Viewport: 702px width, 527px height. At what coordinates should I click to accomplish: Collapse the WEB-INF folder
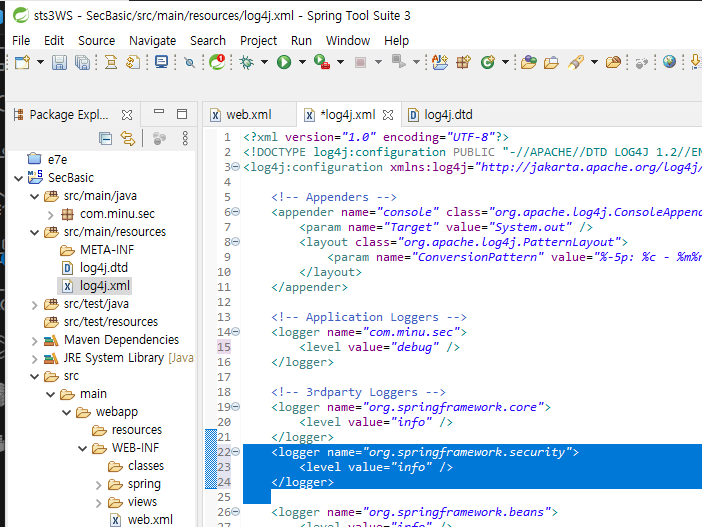pyautogui.click(x=82, y=448)
